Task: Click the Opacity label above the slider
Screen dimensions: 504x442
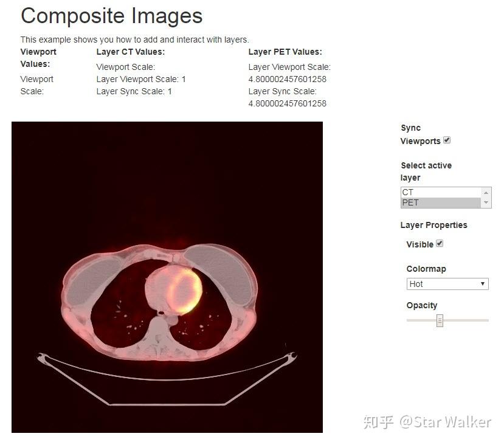Action: coord(421,305)
